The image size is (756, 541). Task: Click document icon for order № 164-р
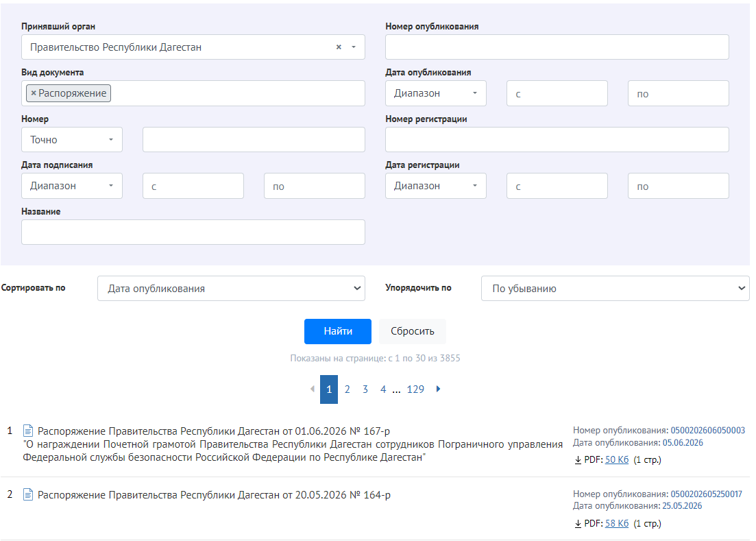click(28, 494)
